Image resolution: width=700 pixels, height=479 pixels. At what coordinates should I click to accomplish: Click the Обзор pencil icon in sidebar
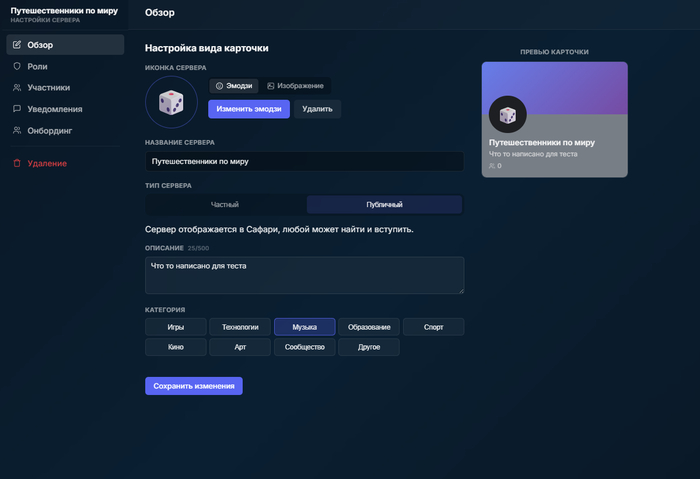17,45
